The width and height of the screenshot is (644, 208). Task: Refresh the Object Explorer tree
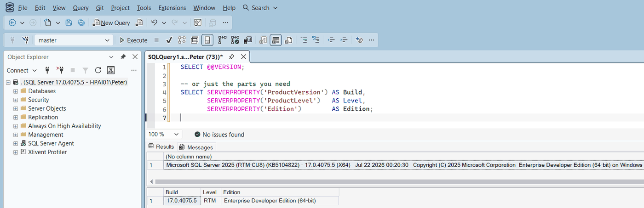[98, 70]
